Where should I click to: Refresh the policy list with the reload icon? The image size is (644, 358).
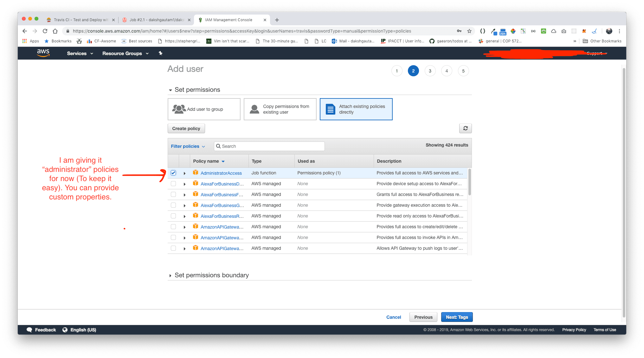(x=465, y=128)
